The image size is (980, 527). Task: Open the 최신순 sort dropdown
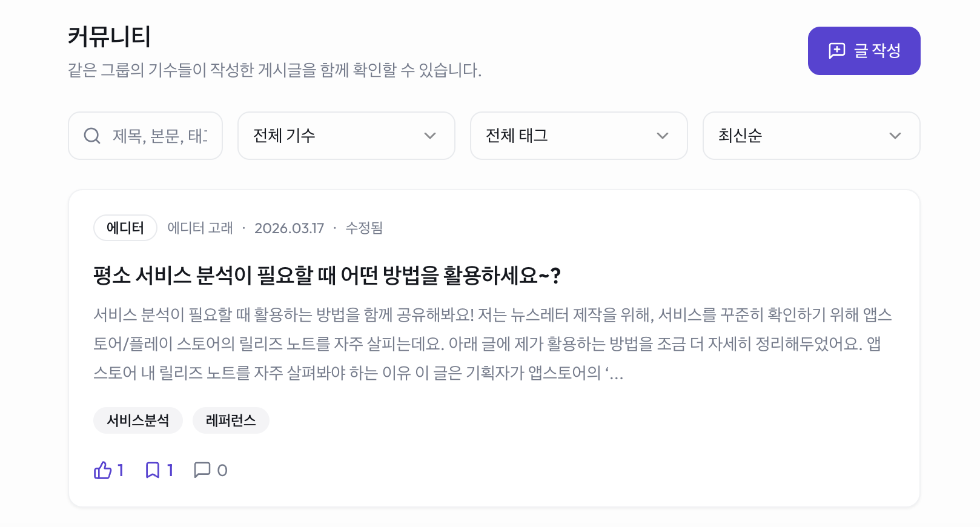(810, 136)
